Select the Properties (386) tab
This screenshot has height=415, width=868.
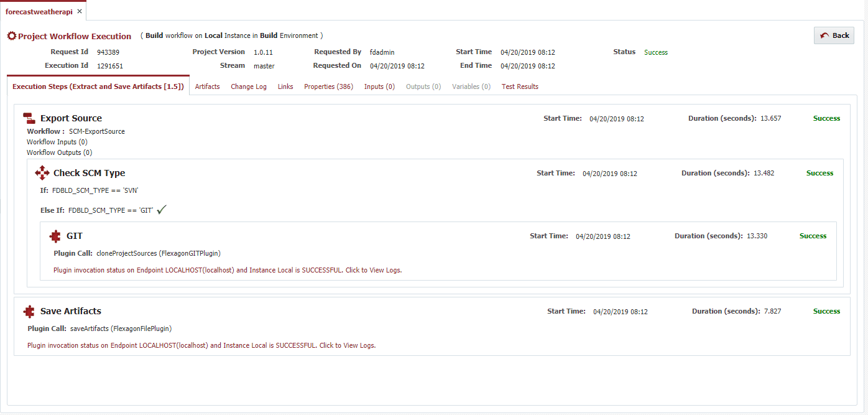pyautogui.click(x=328, y=86)
